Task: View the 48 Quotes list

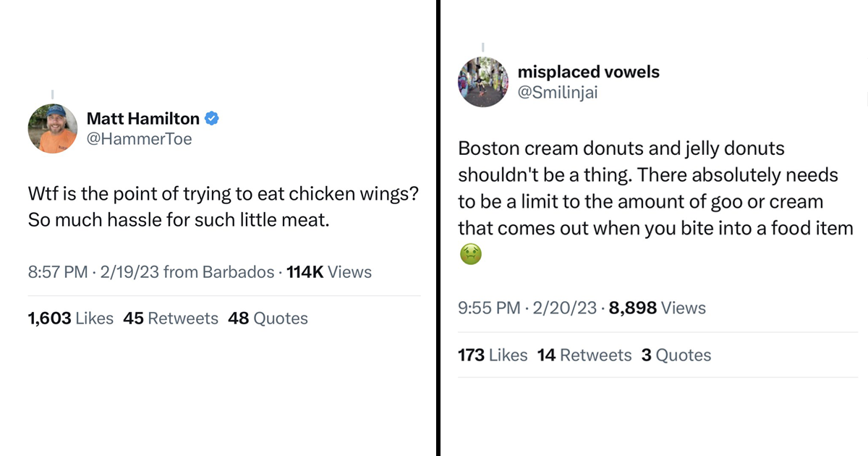Action: [x=268, y=318]
